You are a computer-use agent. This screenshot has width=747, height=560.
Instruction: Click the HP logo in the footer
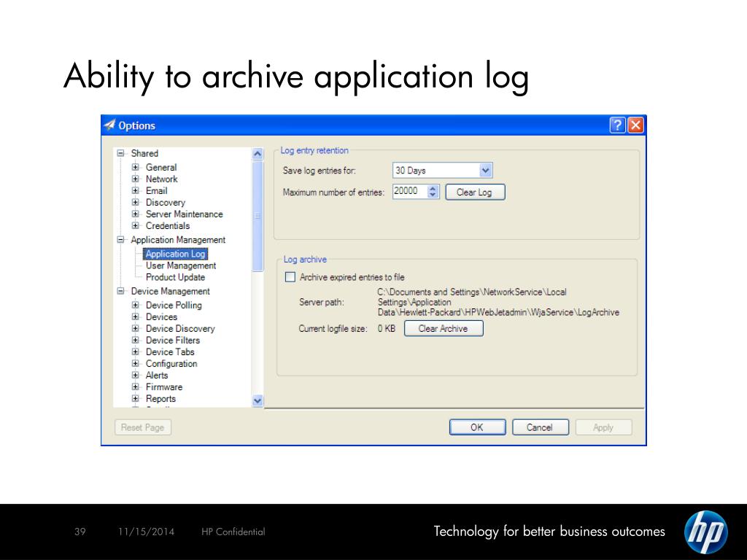pos(706,532)
